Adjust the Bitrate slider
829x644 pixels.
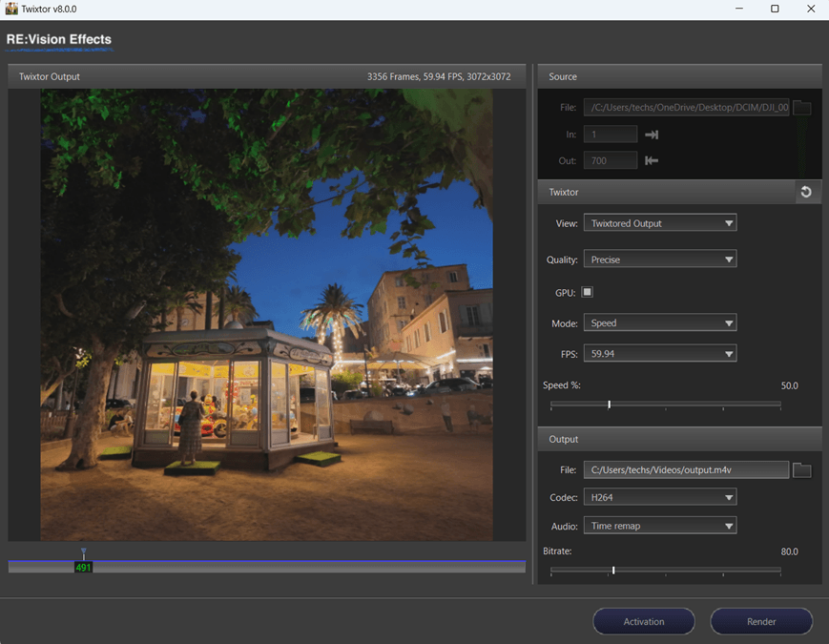613,570
